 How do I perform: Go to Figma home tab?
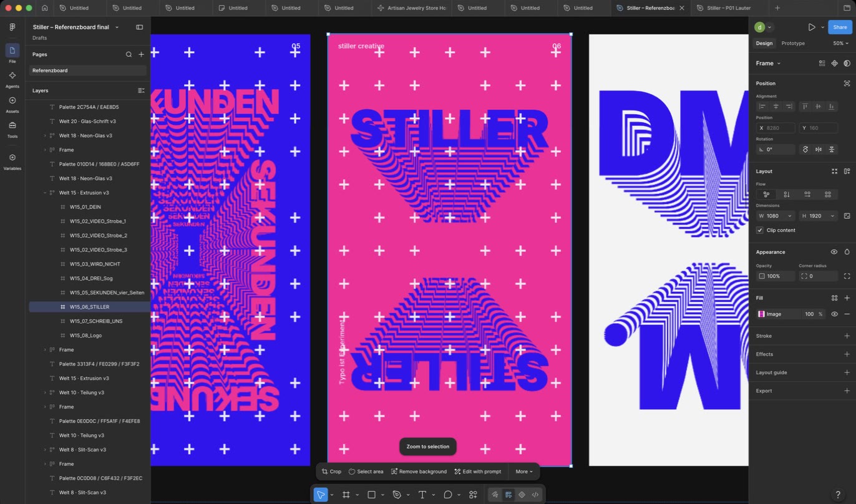click(45, 8)
